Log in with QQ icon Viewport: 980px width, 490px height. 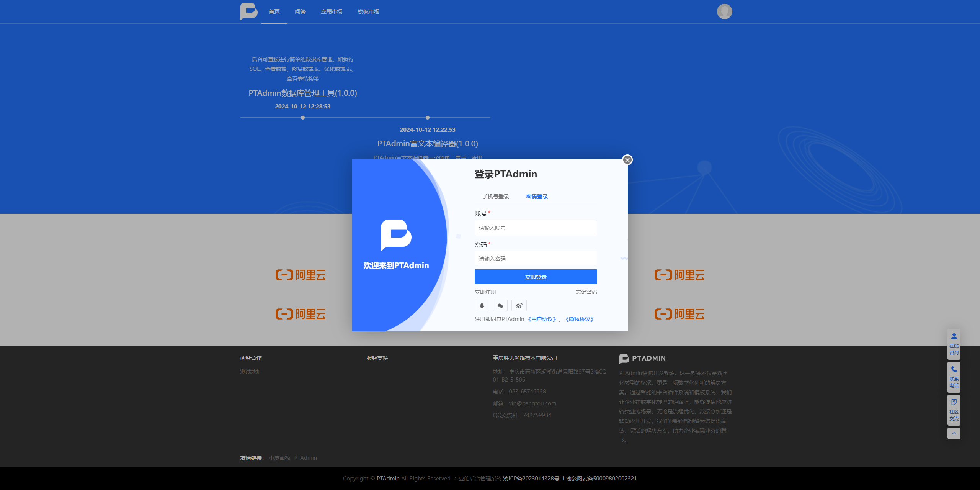[x=482, y=305]
